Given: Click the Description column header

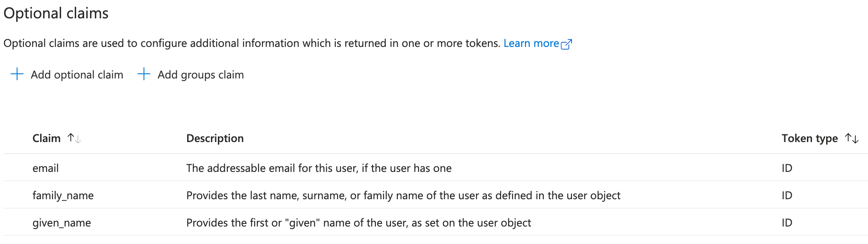Looking at the screenshot, I should tap(215, 138).
